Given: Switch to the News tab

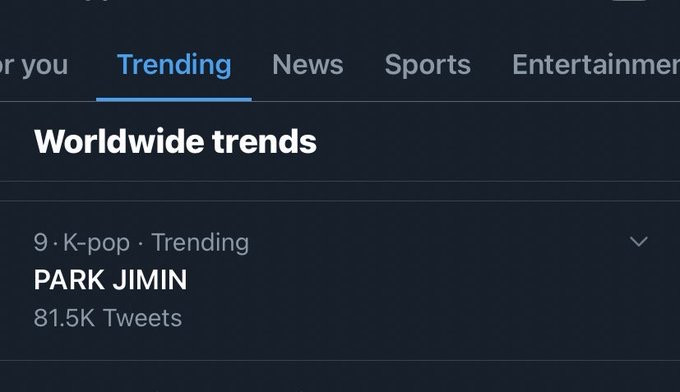Looking at the screenshot, I should click(x=308, y=65).
